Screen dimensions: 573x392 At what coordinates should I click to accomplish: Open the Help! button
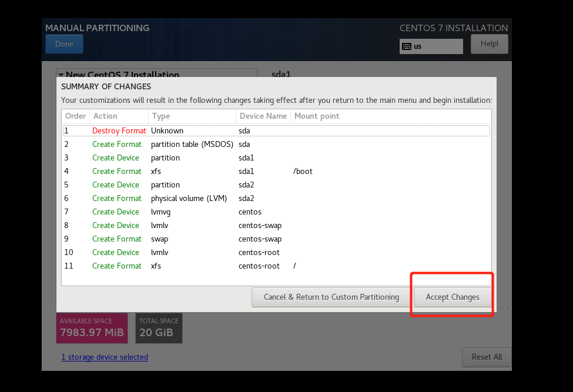click(x=489, y=44)
